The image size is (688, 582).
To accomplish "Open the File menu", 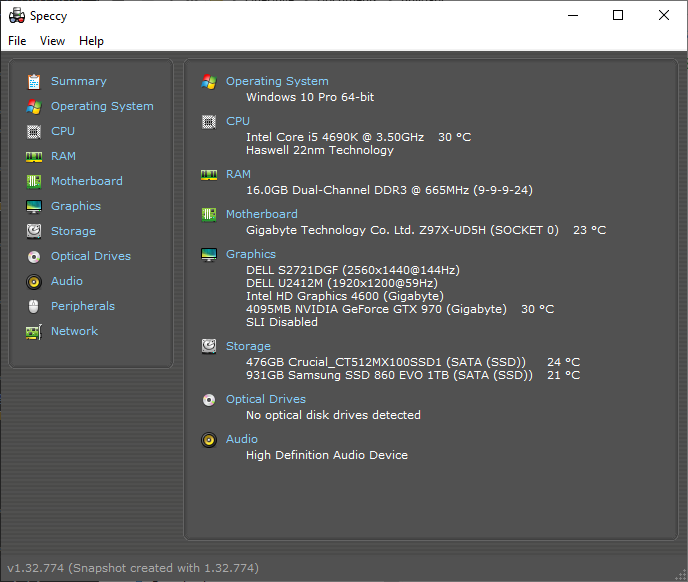I will (17, 41).
